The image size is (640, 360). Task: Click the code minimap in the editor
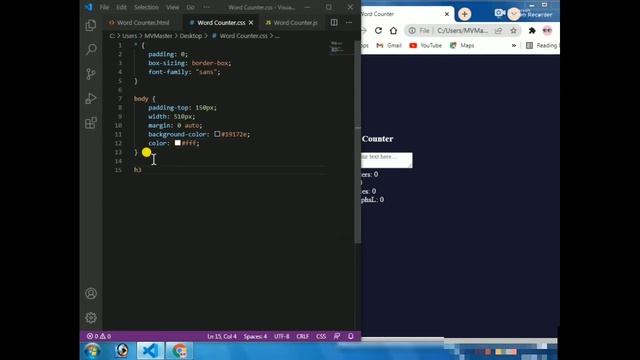click(x=337, y=47)
